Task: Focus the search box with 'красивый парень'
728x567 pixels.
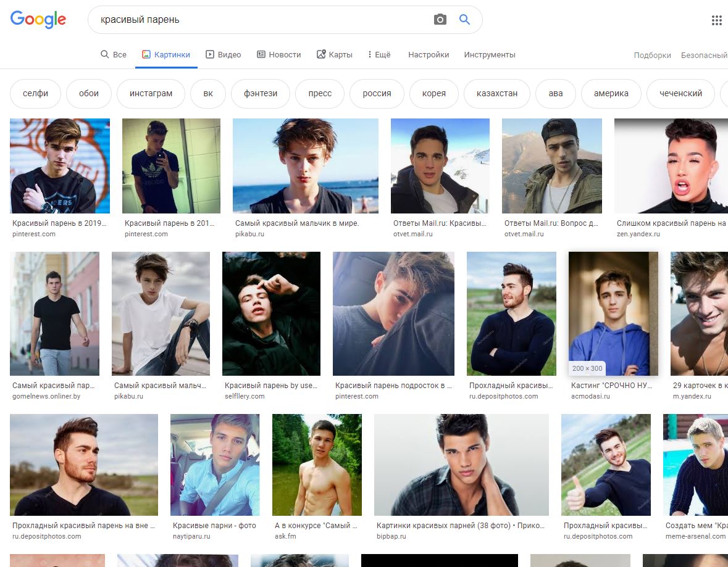Action: (285, 20)
